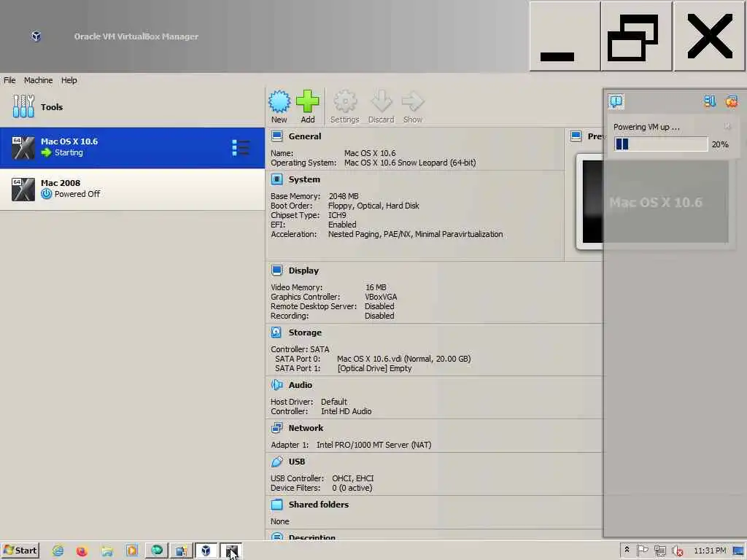Viewport: 747px width, 560px height.
Task: Open the file explorer folder taskbar icon
Action: coord(107,551)
